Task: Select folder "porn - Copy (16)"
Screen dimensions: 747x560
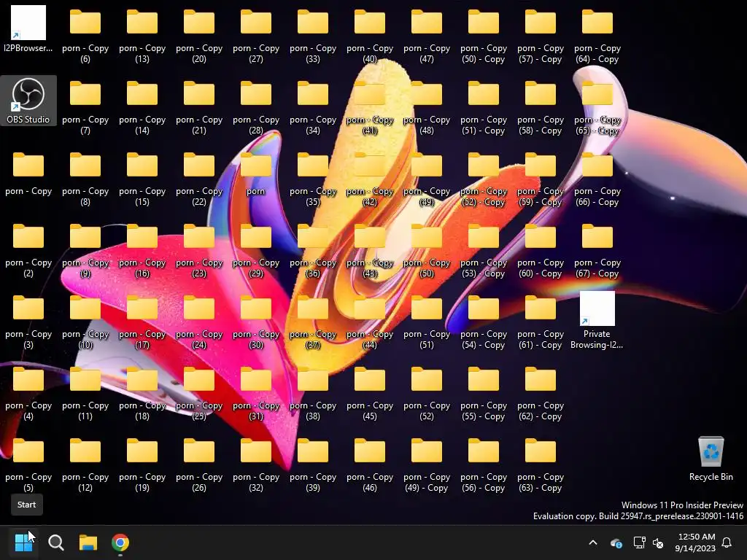Action: (142, 251)
